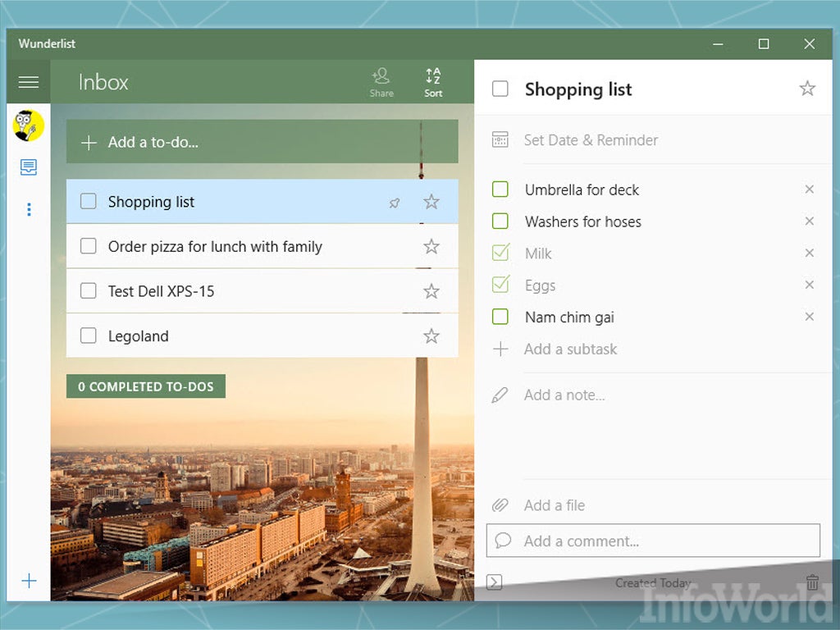Viewport: 840px width, 630px height.
Task: Click the Add a to-do field
Action: click(x=262, y=142)
